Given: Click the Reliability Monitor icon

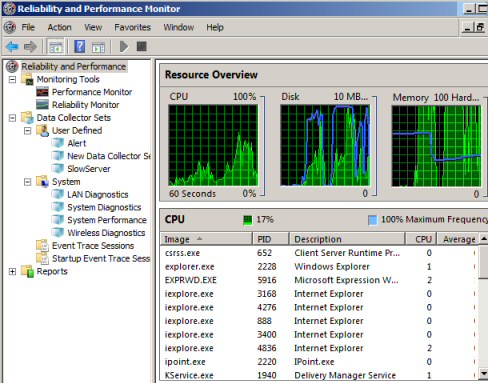Looking at the screenshot, I should 42,105.
